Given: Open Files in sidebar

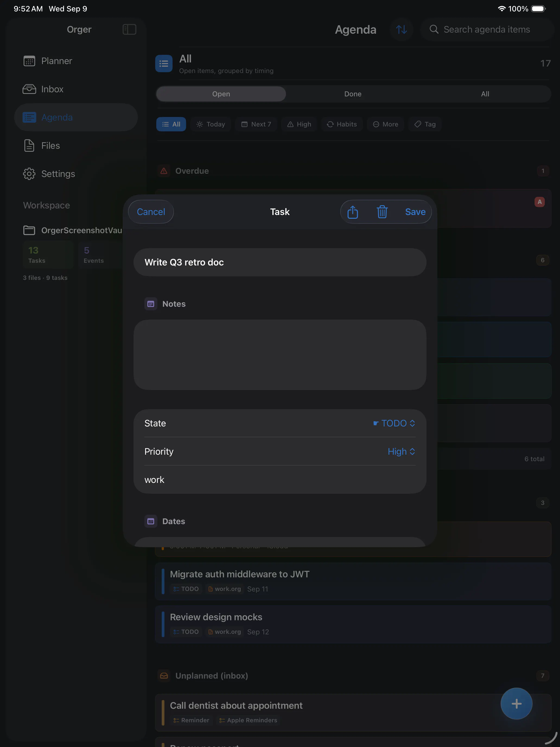Looking at the screenshot, I should 76,145.
